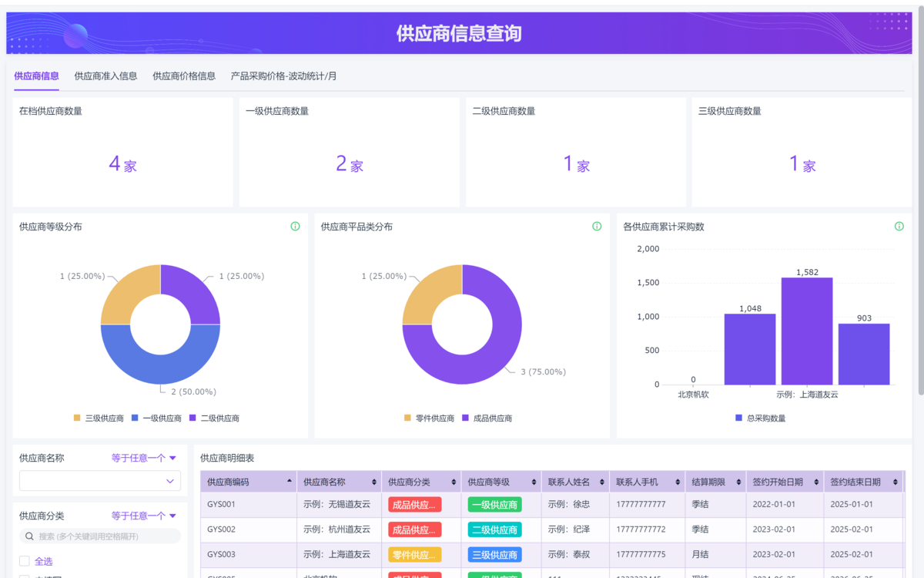Screen dimensions: 924x578
Task: Open 产品采购价格-波动统计/月 tab
Action: 283,76
